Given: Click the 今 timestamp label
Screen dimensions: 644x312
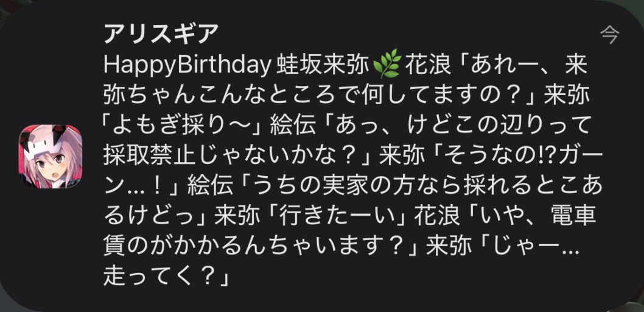Looking at the screenshot, I should pyautogui.click(x=610, y=35).
